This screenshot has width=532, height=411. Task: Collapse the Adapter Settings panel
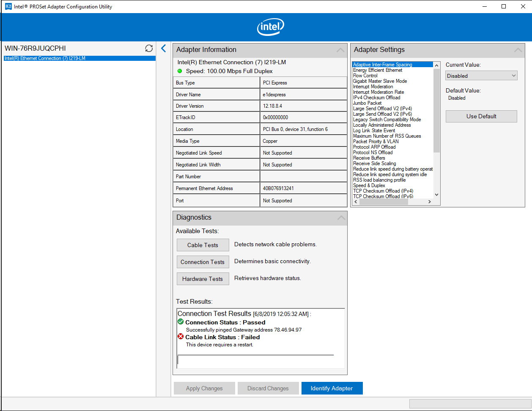(x=518, y=50)
